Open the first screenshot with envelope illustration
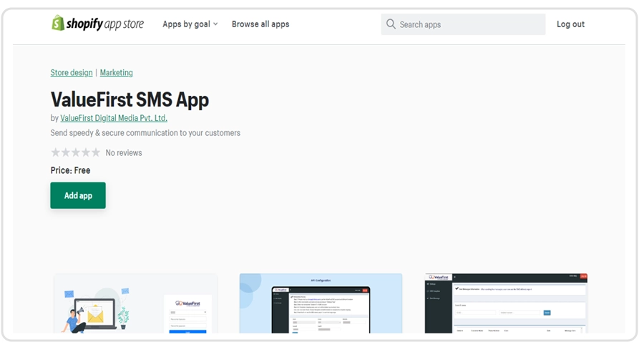The height and width of the screenshot is (352, 644). pos(135,303)
